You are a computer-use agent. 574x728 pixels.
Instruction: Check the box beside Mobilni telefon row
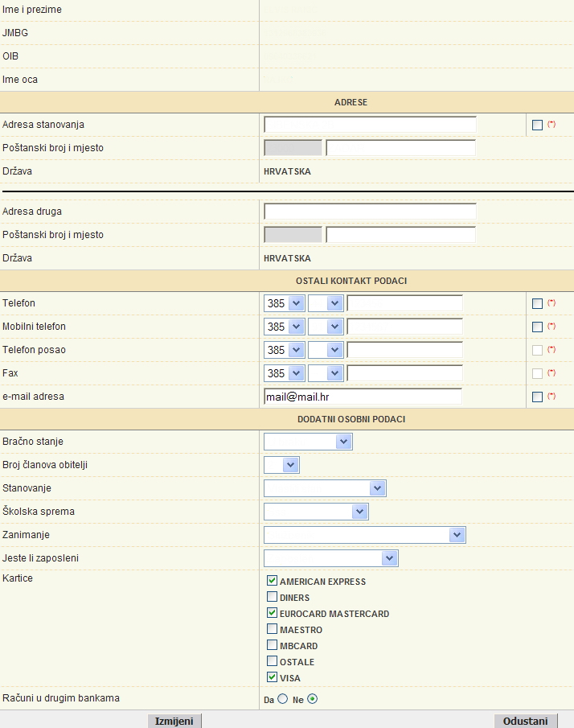coord(537,327)
